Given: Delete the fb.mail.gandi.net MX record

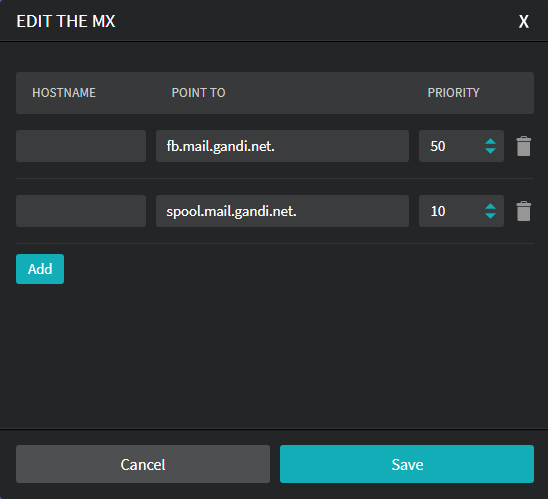Looking at the screenshot, I should tap(524, 146).
